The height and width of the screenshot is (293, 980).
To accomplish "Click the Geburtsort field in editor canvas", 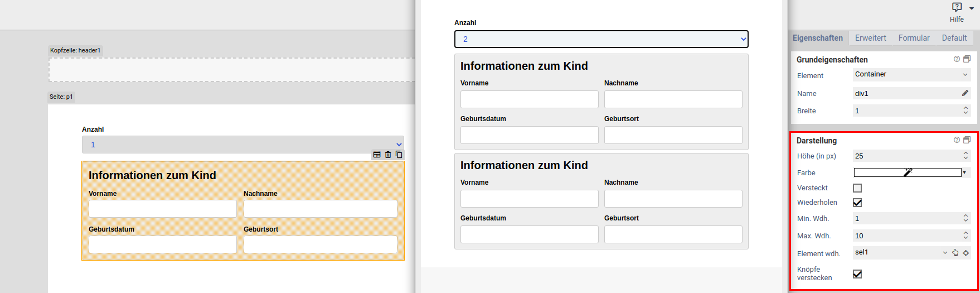I will (321, 244).
